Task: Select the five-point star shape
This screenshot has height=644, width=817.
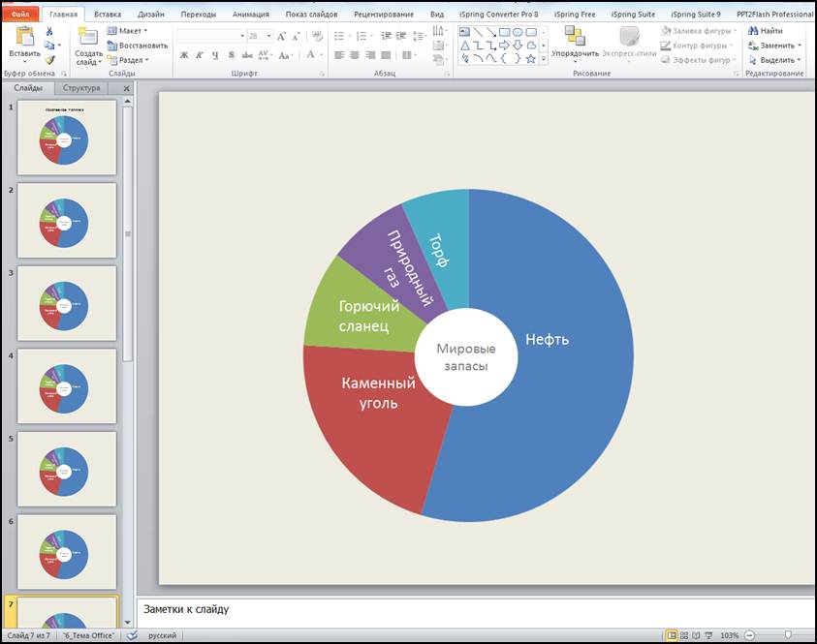Action: 530,59
